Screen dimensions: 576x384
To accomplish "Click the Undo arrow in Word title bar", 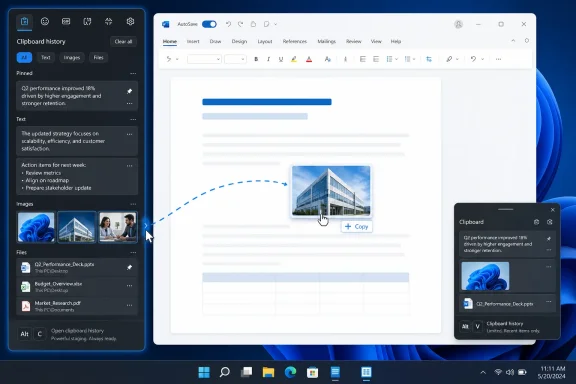I will pos(228,24).
